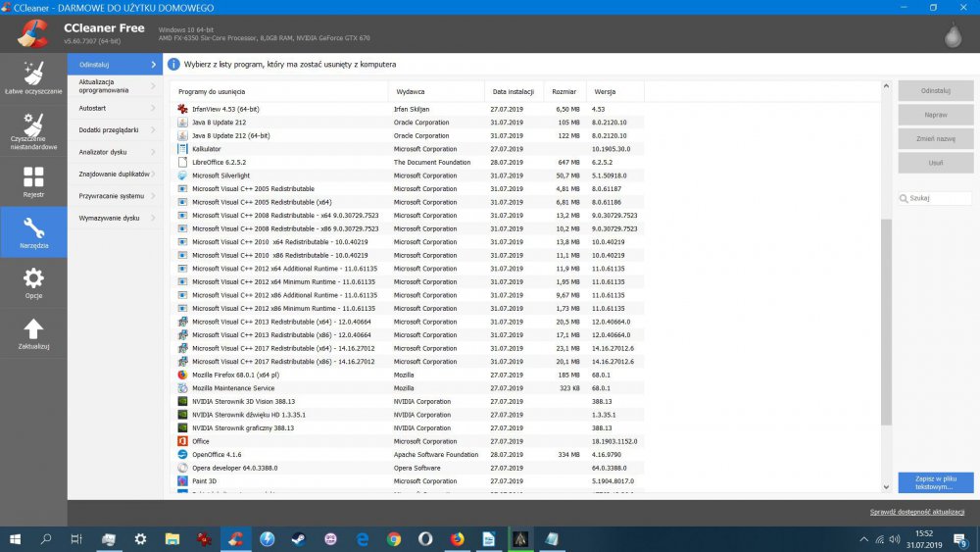980x552 pixels.
Task: Open Dodatki przeglądarki menu item
Action: [115, 130]
